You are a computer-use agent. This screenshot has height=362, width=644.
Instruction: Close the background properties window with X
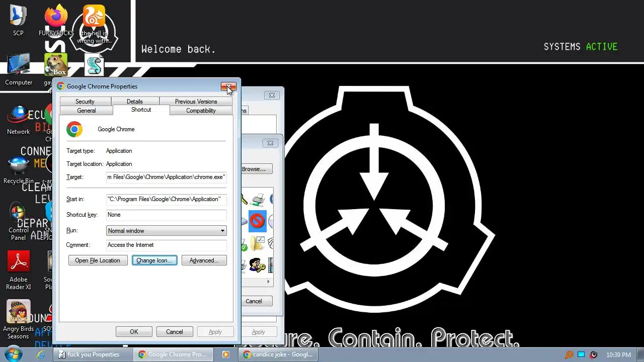coord(272,95)
